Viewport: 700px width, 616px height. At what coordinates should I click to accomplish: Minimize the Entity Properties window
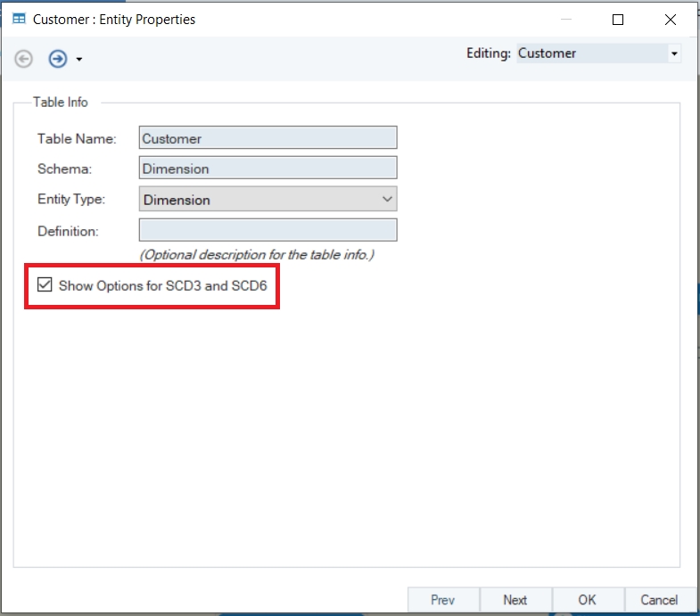[565, 19]
